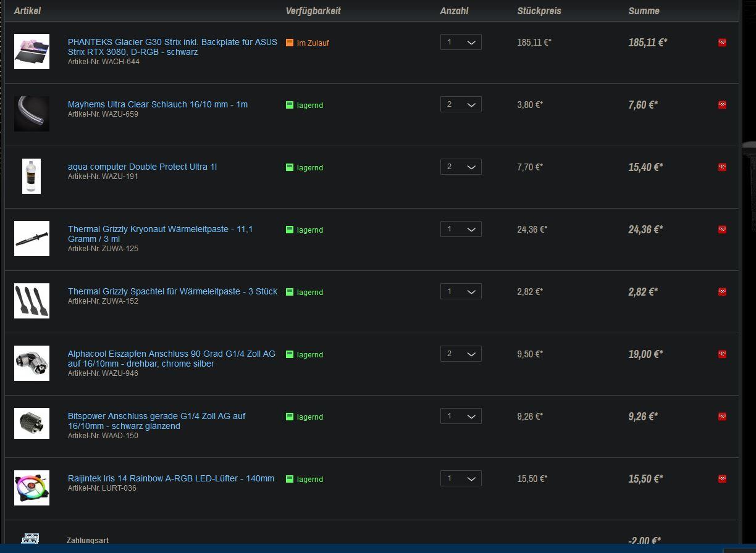Open Thermal Grizzly Kryonaut Wärmeleitpaste link
The height and width of the screenshot is (553, 756).
coord(160,234)
